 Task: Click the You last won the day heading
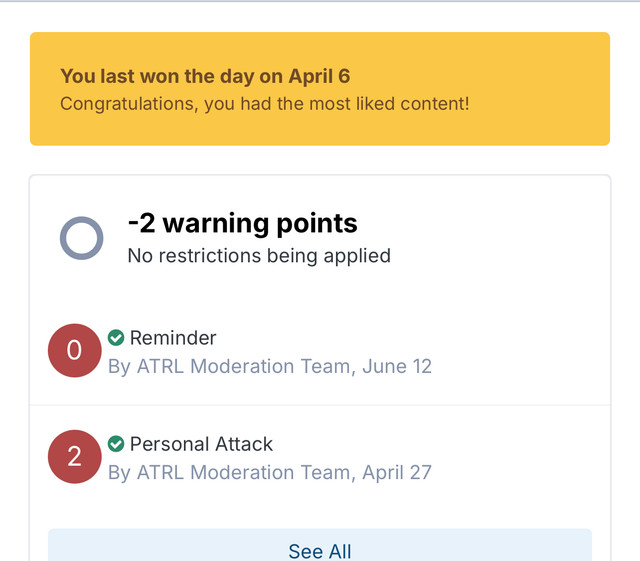click(x=205, y=76)
